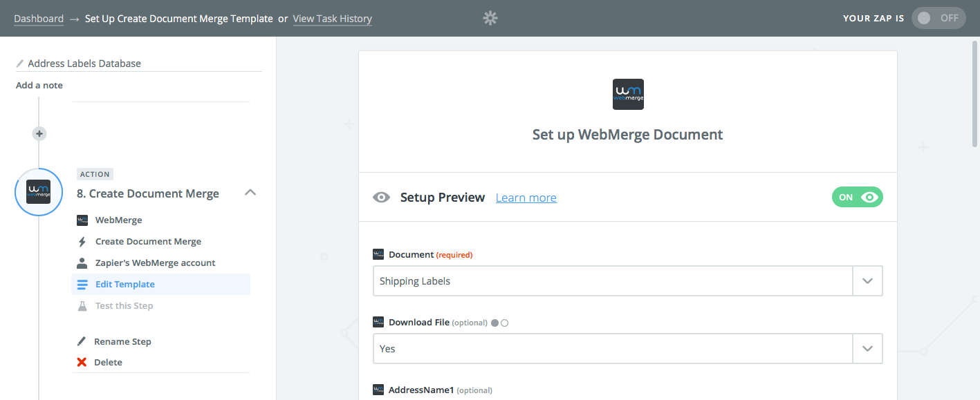Screen dimensions: 980x400
Task: Click the WebMerge icon beside WebMerge row
Action: [82, 220]
